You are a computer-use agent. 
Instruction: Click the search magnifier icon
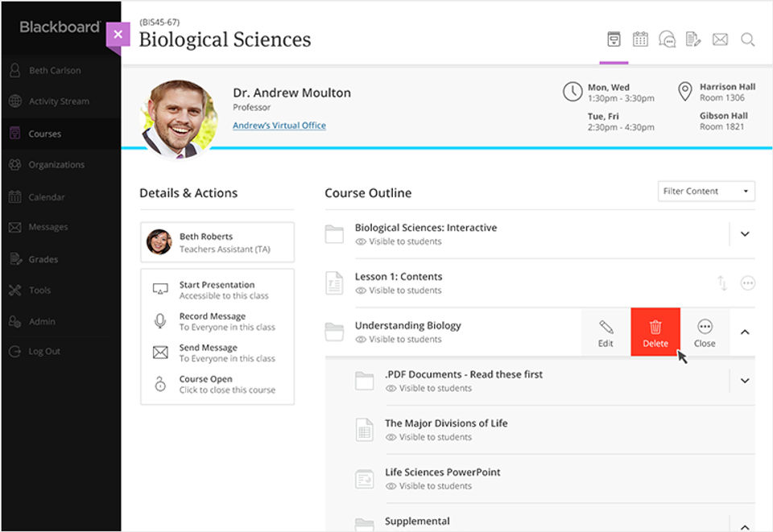(x=747, y=39)
